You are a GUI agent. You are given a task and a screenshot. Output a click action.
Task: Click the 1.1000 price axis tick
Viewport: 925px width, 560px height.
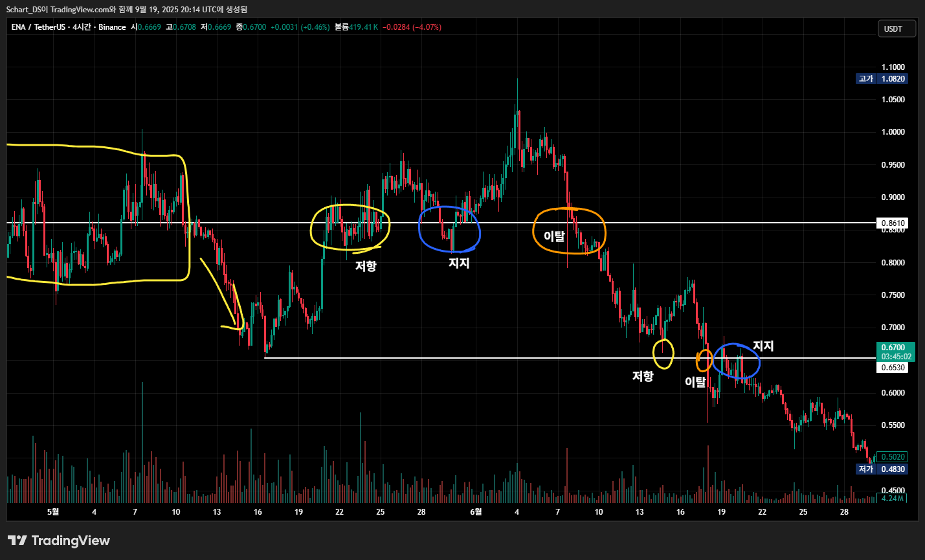[x=893, y=67]
